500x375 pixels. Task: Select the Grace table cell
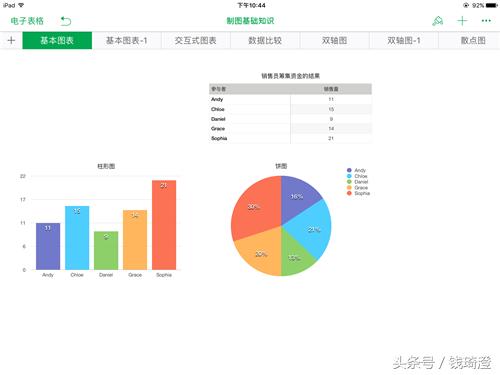click(250, 129)
